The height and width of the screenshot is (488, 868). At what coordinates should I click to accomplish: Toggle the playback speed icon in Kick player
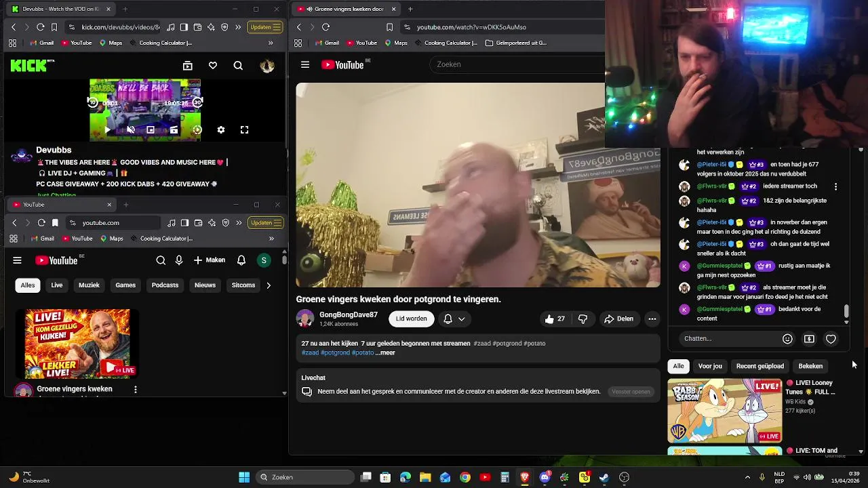click(197, 129)
